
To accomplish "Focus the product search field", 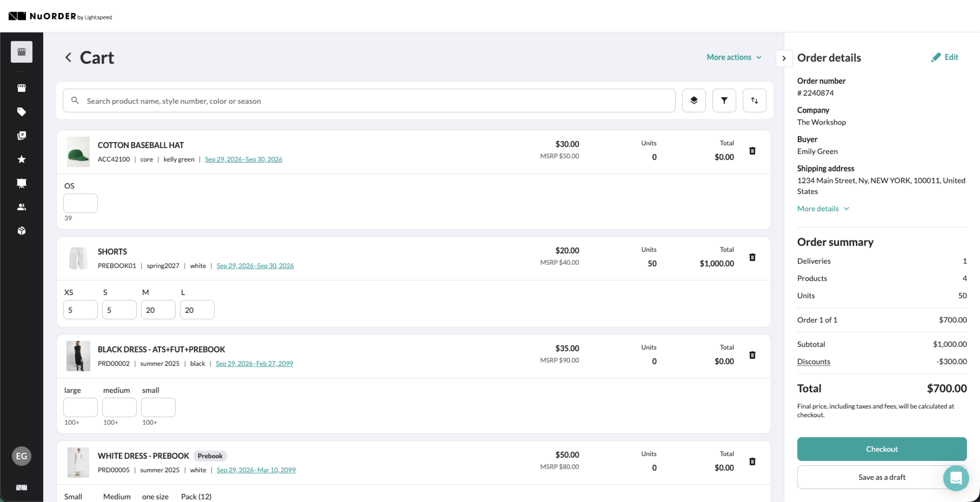I will pos(369,101).
